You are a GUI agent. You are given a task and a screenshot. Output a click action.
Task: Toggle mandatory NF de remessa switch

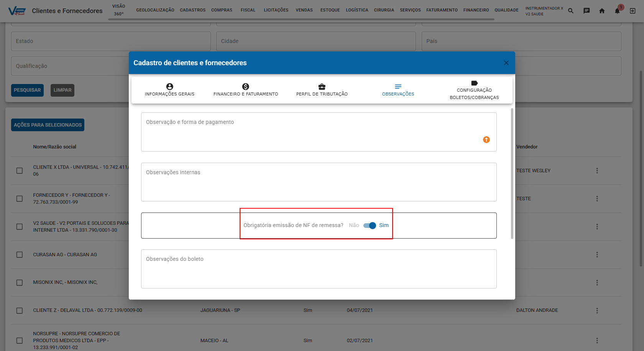370,226
